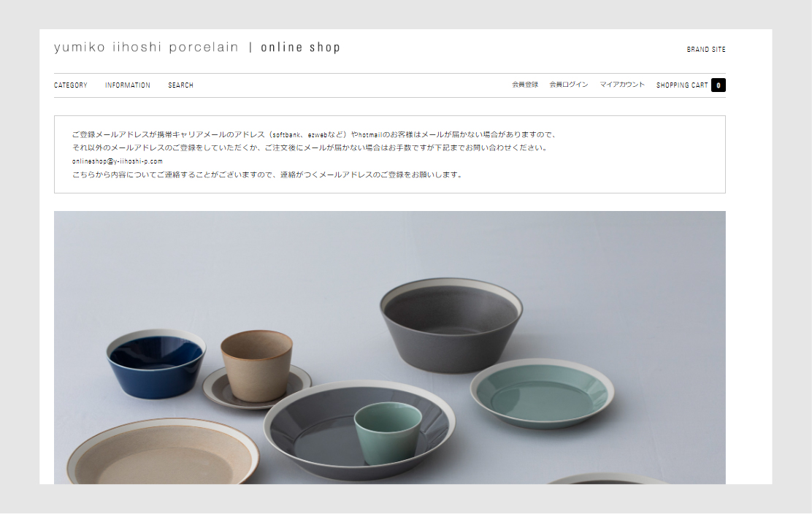Open 会員ログイン login link

point(569,85)
